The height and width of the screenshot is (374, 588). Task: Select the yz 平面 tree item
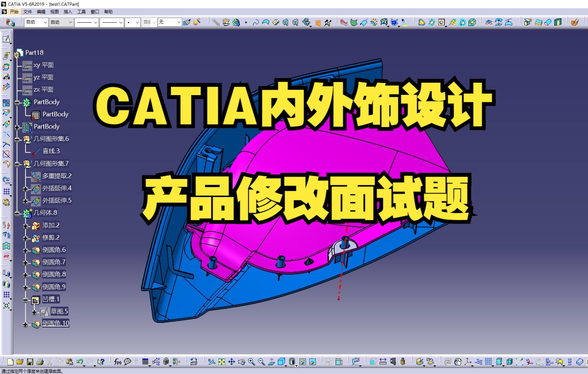coord(43,77)
